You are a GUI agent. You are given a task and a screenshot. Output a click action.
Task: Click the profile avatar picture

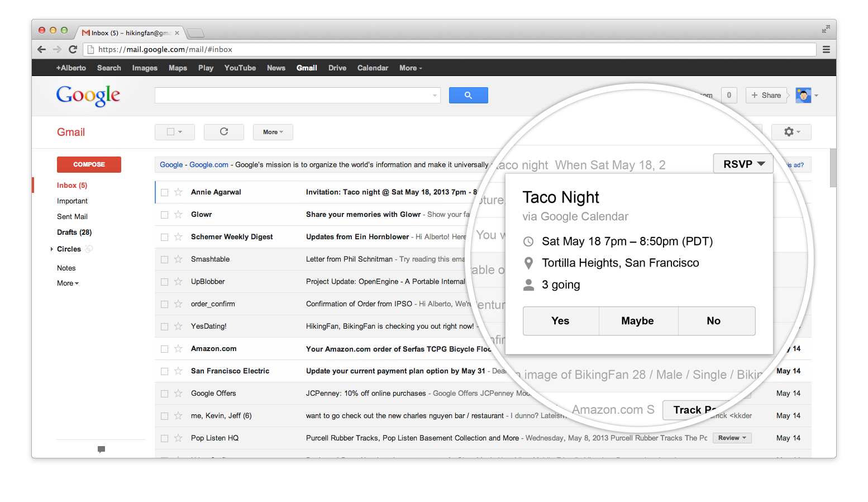point(803,96)
